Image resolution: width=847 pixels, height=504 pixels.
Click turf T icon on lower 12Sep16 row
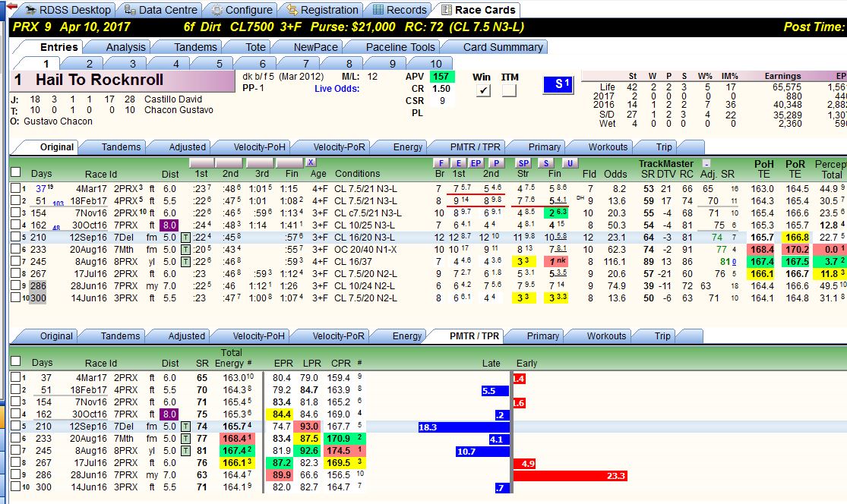coord(185,427)
